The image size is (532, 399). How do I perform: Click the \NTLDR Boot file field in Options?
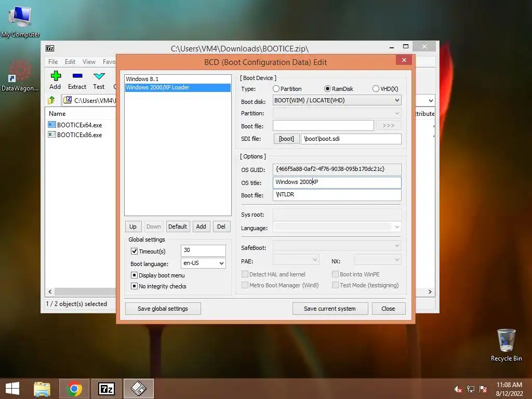(337, 195)
